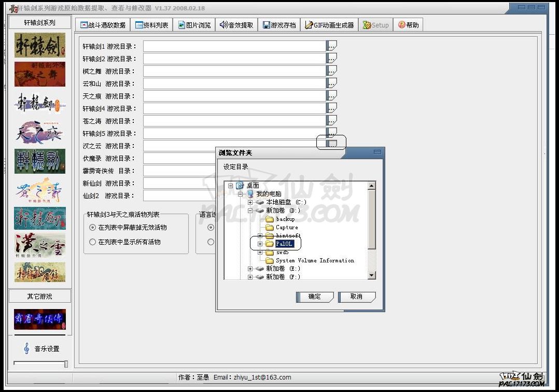The width and height of the screenshot is (559, 392).
Task: Click browse button for 汉之云 directory
Action: [x=332, y=145]
